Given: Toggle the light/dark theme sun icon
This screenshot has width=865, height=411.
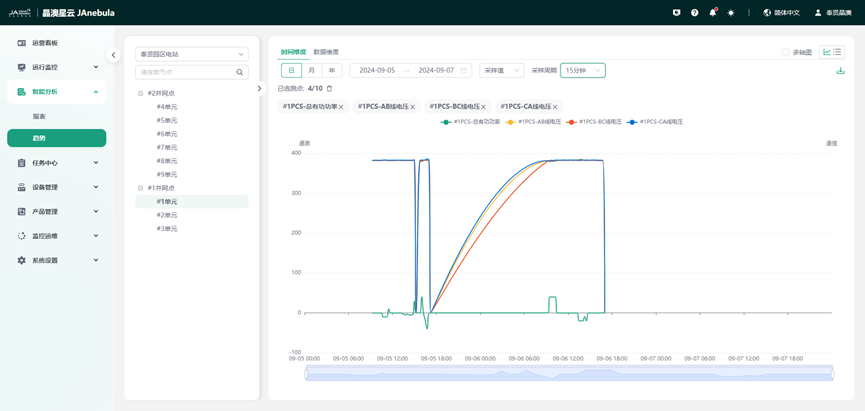Looking at the screenshot, I should tap(731, 13).
